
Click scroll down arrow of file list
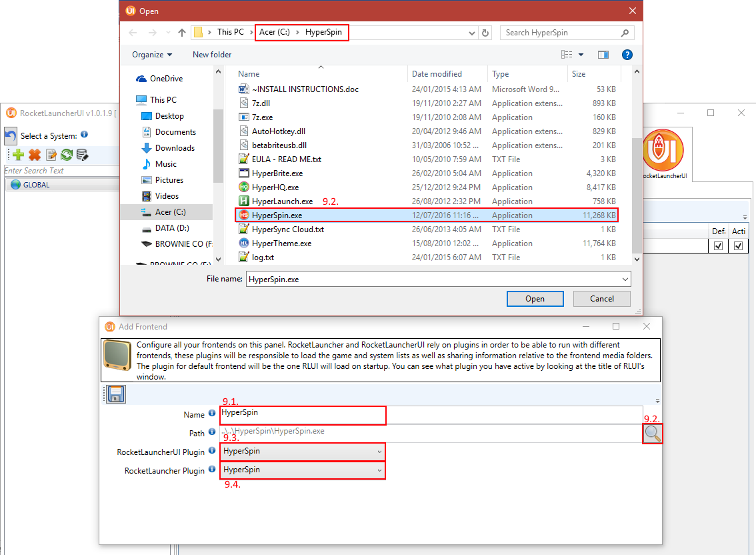[637, 259]
